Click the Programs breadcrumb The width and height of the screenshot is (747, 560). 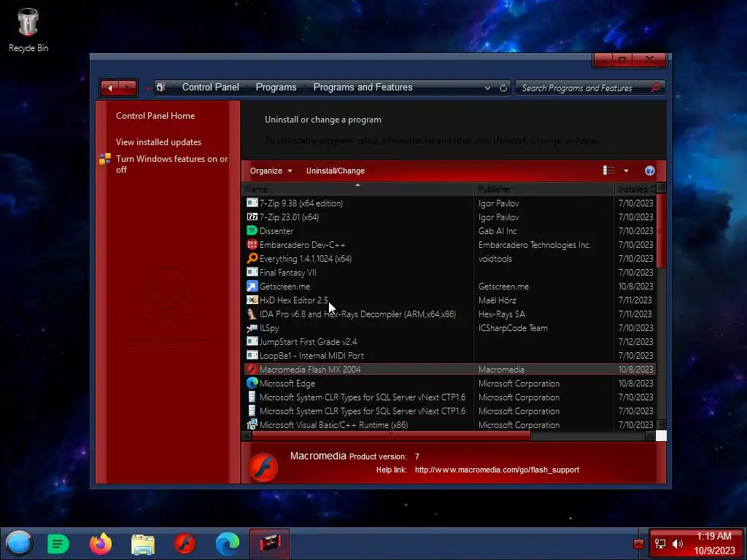(x=276, y=87)
